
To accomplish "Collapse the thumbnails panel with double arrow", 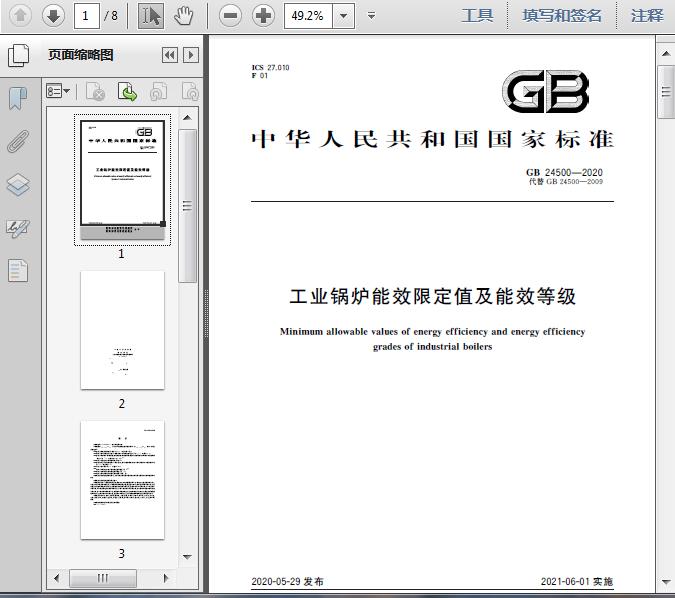I will pos(170,55).
